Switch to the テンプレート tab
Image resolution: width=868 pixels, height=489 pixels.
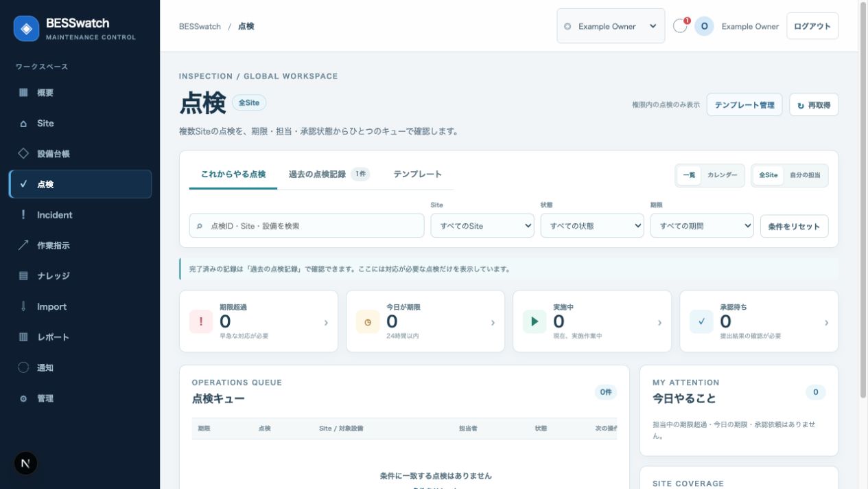pos(418,174)
